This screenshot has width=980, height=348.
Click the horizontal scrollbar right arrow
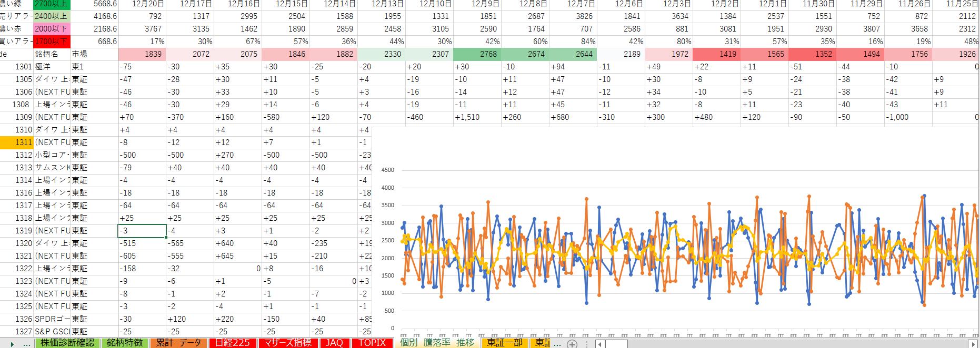point(973,344)
